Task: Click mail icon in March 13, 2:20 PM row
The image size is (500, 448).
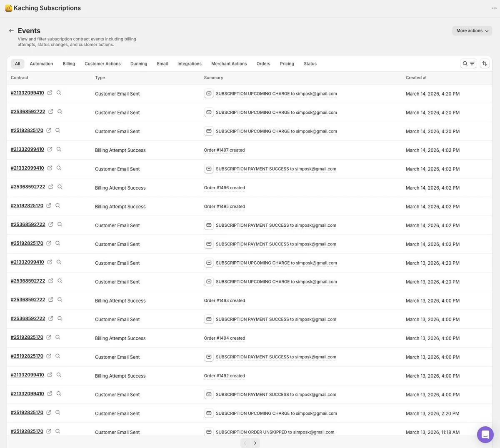Action: [x=209, y=413]
